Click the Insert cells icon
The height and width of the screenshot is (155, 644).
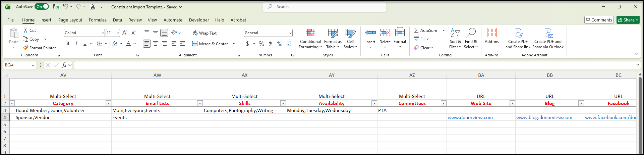(x=370, y=33)
